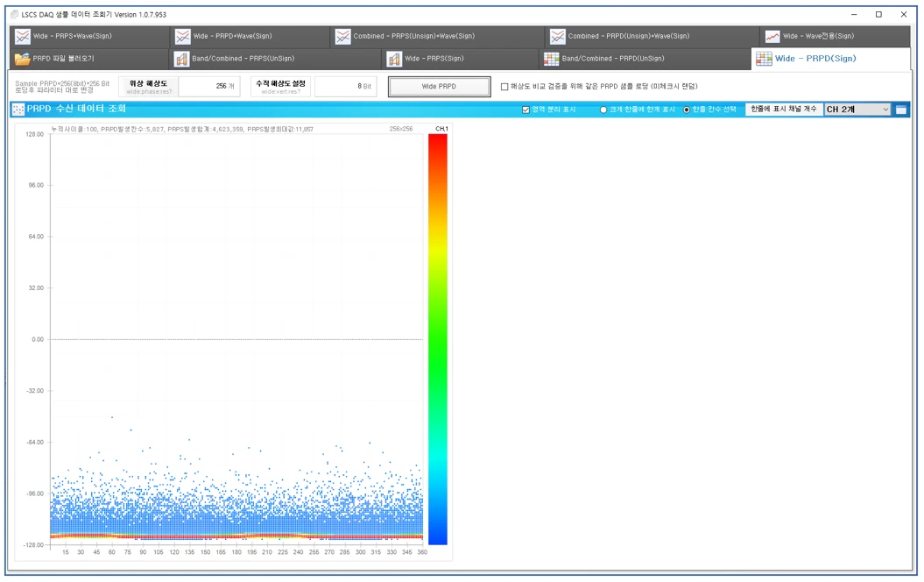The height and width of the screenshot is (582, 924).
Task: Switch to the Wide - PRPS(Sign) tab
Action: coord(460,59)
